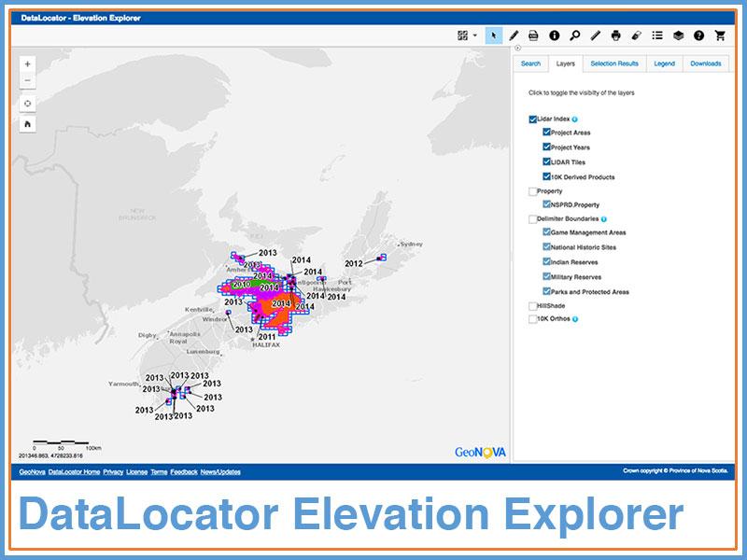Click the GeoNOVA logo on map
The height and width of the screenshot is (560, 747).
[480, 453]
